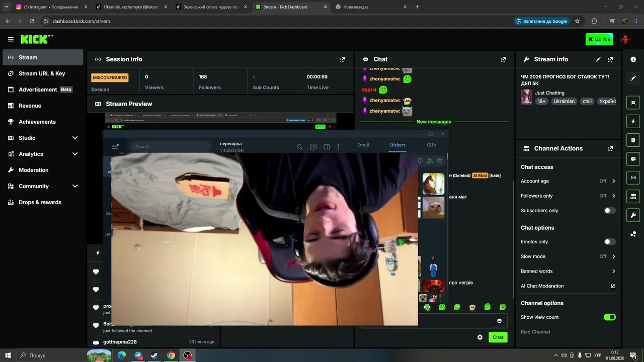
Task: Click the search magnifier in Telegram chat header
Action: pos(300,147)
